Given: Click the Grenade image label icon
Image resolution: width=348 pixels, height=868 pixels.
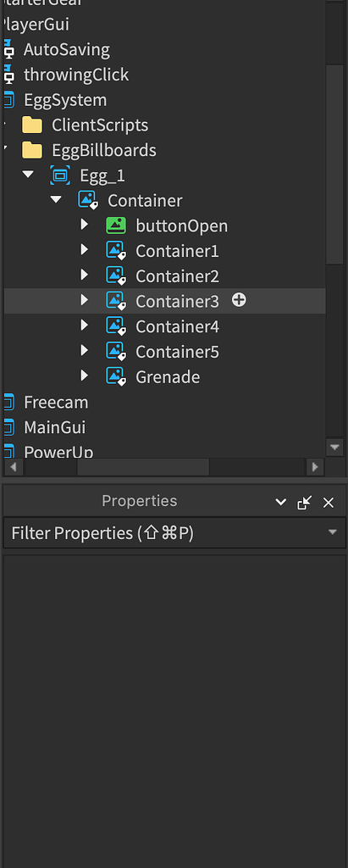Looking at the screenshot, I should (x=116, y=376).
